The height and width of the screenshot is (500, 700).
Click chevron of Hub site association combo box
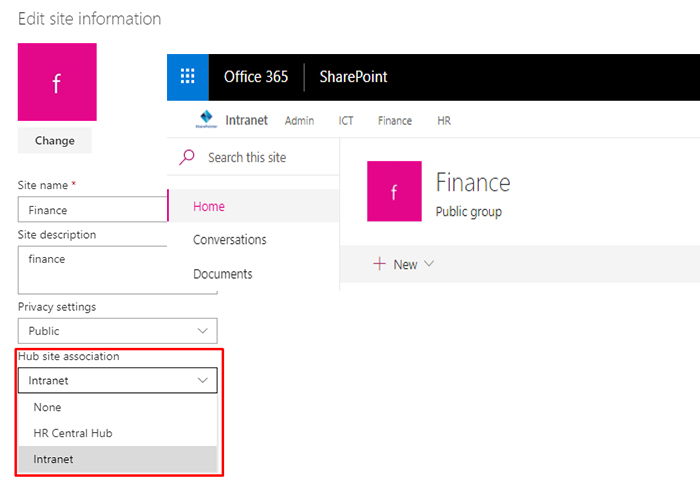[203, 380]
